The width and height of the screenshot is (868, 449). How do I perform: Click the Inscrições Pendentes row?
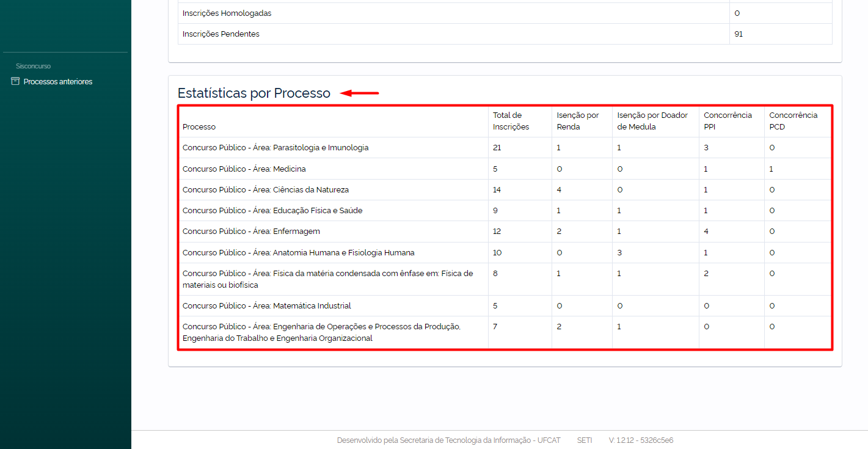[505, 34]
